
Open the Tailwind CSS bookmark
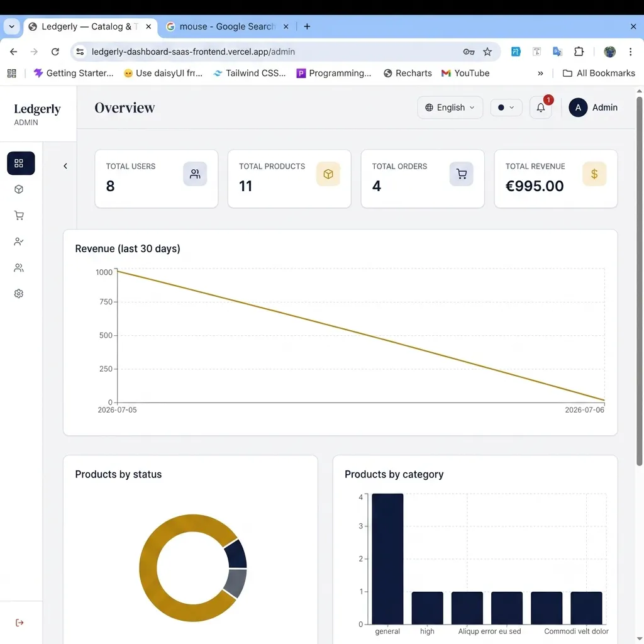pyautogui.click(x=250, y=73)
